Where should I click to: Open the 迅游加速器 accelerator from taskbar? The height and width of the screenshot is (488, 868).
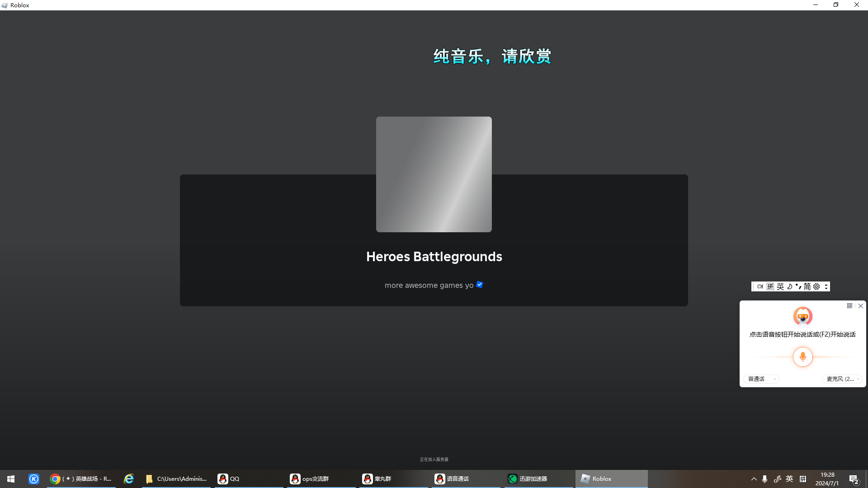point(539,479)
